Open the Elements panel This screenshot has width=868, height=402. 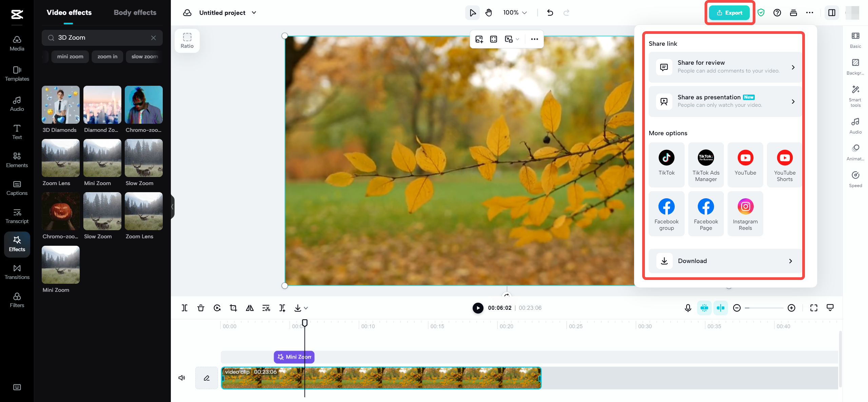pos(17,160)
